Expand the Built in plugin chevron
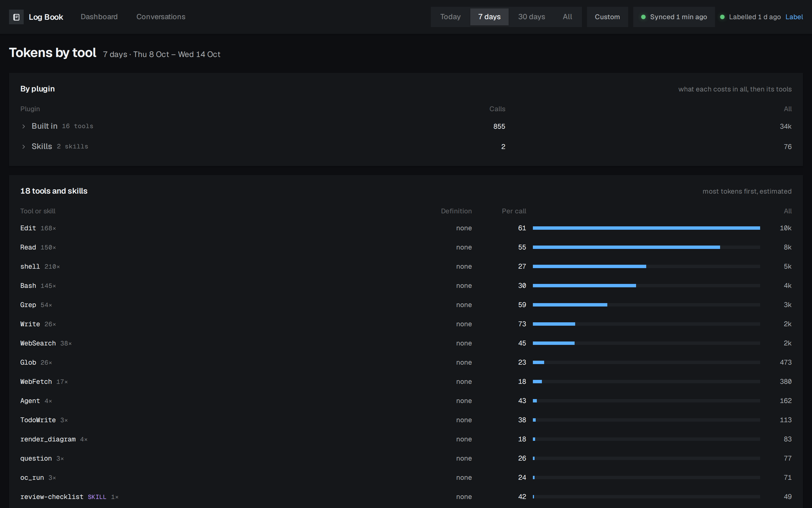 point(23,126)
